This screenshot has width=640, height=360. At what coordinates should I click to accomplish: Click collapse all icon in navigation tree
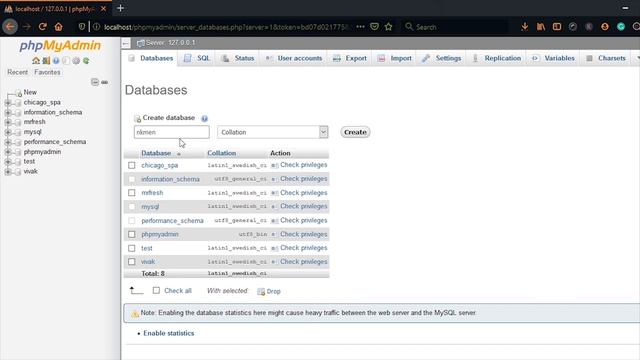pyautogui.click(x=95, y=82)
